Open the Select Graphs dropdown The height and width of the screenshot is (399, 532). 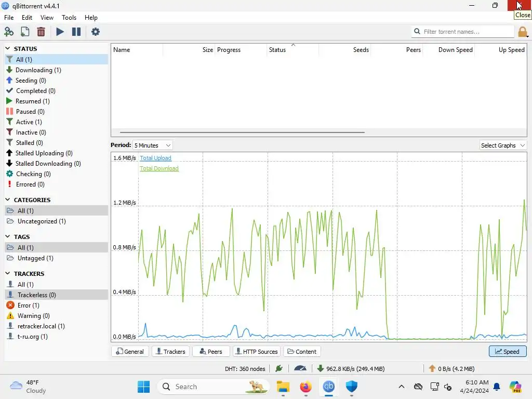pyautogui.click(x=503, y=145)
